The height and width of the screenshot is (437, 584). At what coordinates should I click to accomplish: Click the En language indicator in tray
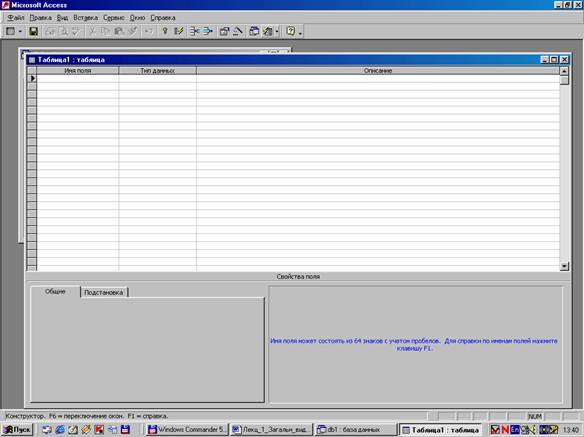pyautogui.click(x=515, y=430)
